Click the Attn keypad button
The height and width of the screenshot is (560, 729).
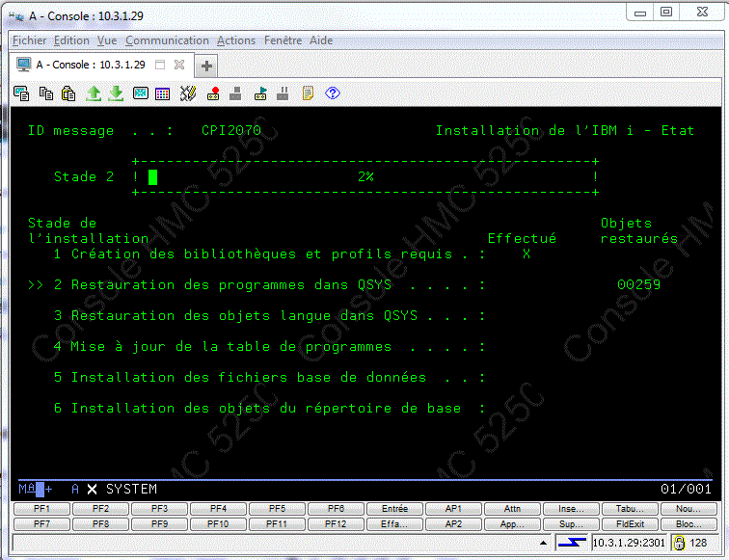(x=512, y=509)
